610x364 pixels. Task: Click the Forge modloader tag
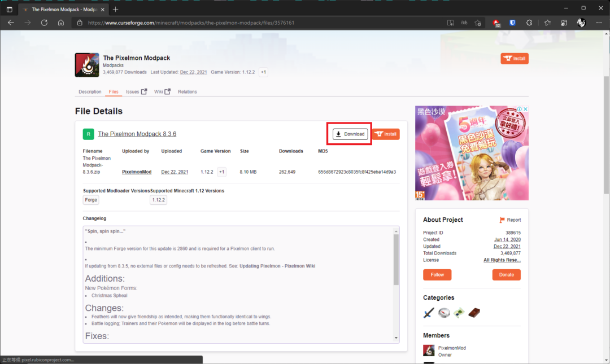tap(91, 200)
